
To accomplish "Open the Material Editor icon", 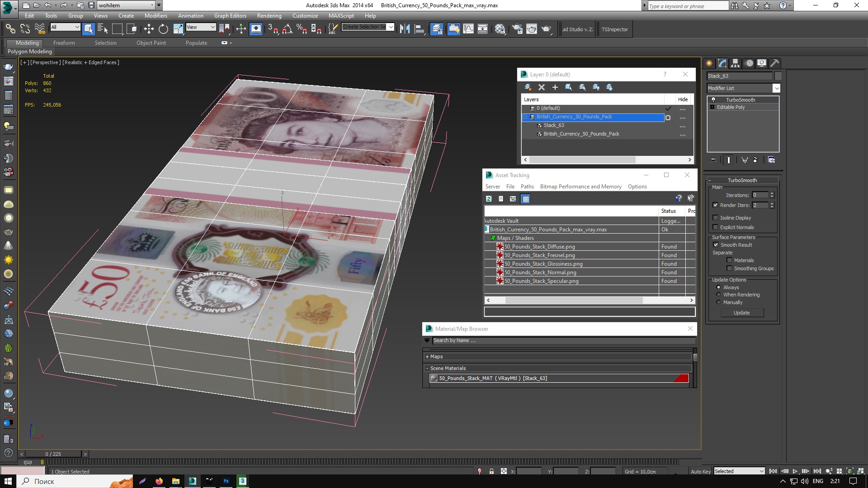I will click(x=500, y=29).
